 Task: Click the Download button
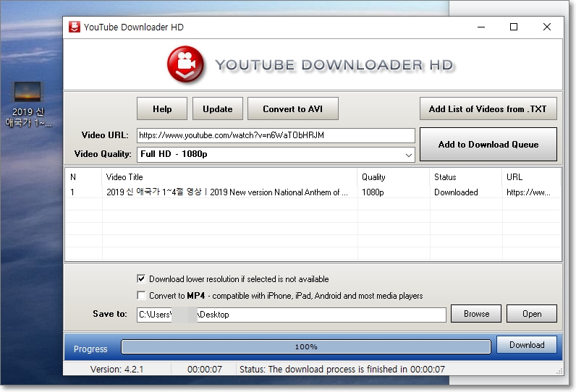(x=527, y=345)
